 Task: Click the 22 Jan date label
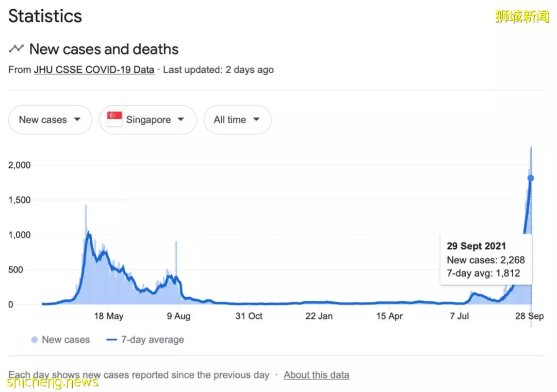click(x=319, y=316)
